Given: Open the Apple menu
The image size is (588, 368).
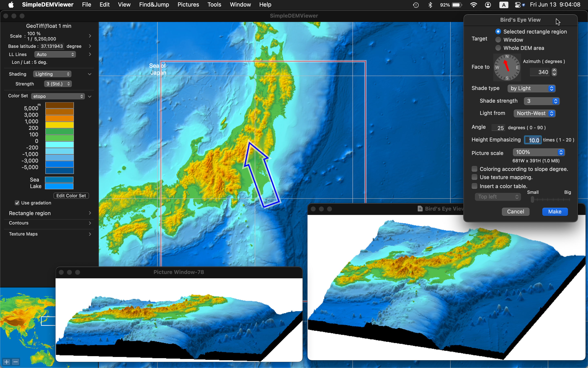Looking at the screenshot, I should tap(11, 5).
